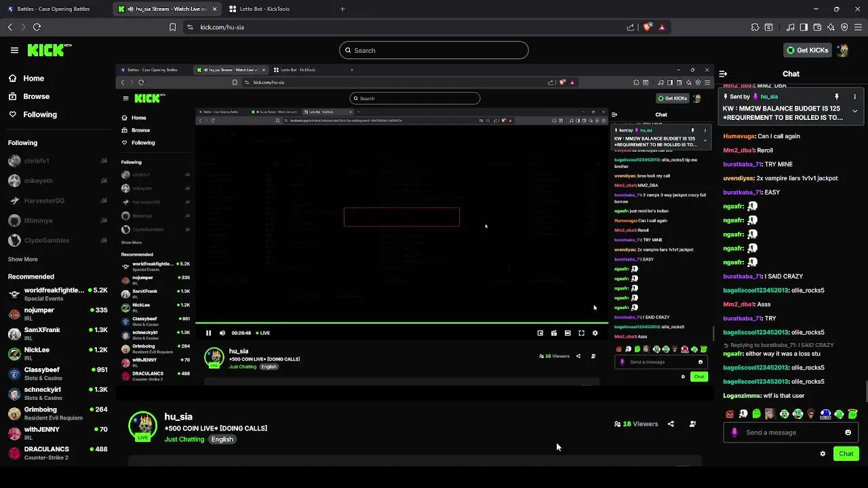Open ClydeGambles followed channel
868x488 pixels.
[x=58, y=241]
